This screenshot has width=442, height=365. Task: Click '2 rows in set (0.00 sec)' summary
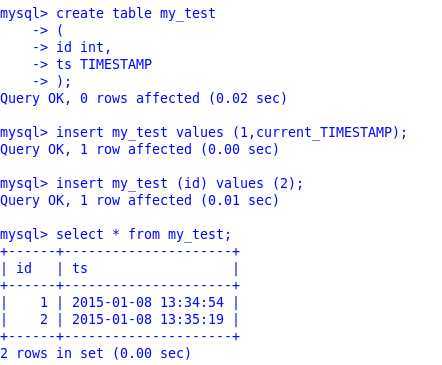95,353
